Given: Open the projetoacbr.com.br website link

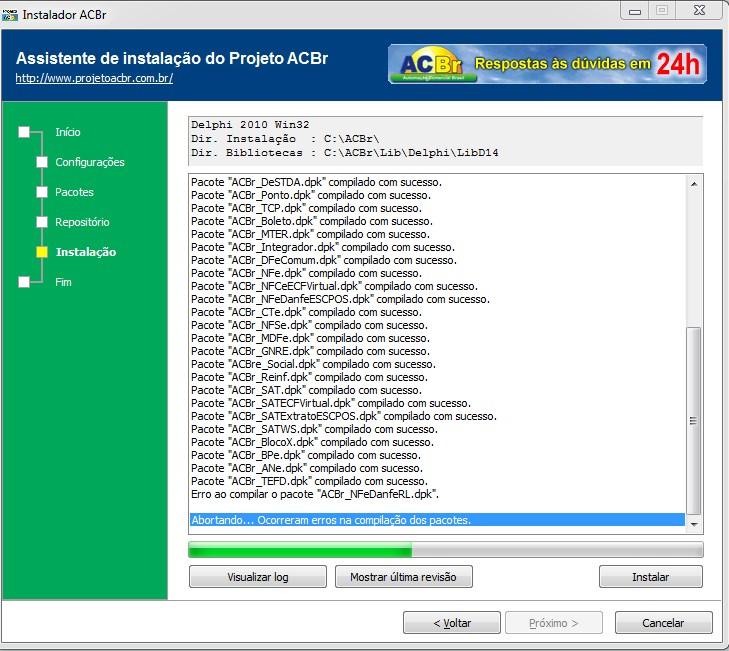Looking at the screenshot, I should (x=94, y=78).
